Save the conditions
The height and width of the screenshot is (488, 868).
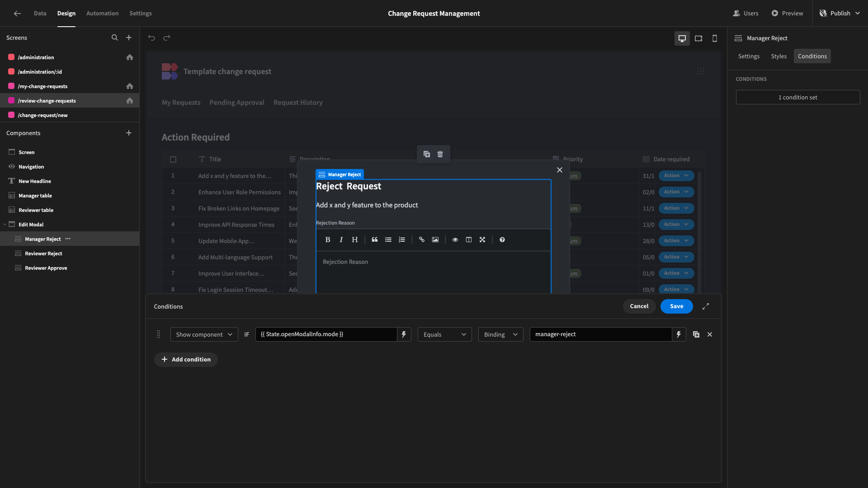click(x=676, y=306)
